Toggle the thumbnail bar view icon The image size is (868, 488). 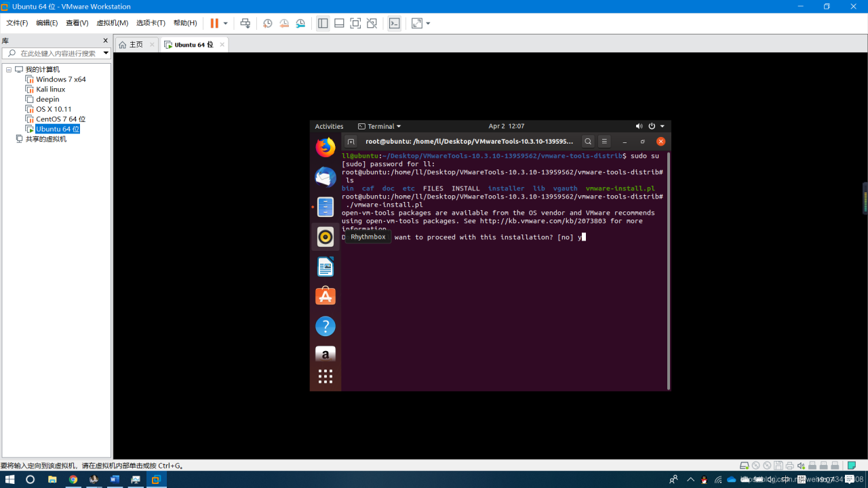pyautogui.click(x=339, y=23)
